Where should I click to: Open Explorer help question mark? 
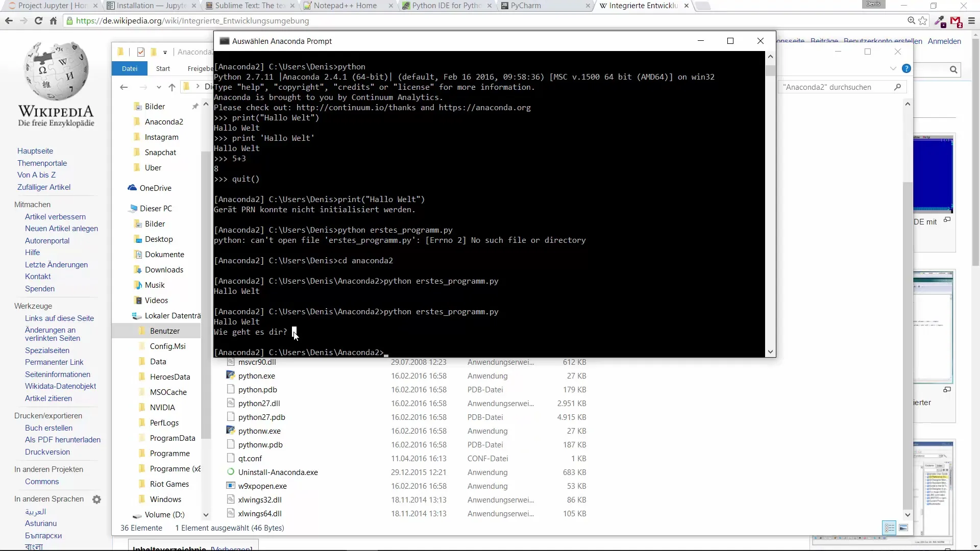[906, 68]
